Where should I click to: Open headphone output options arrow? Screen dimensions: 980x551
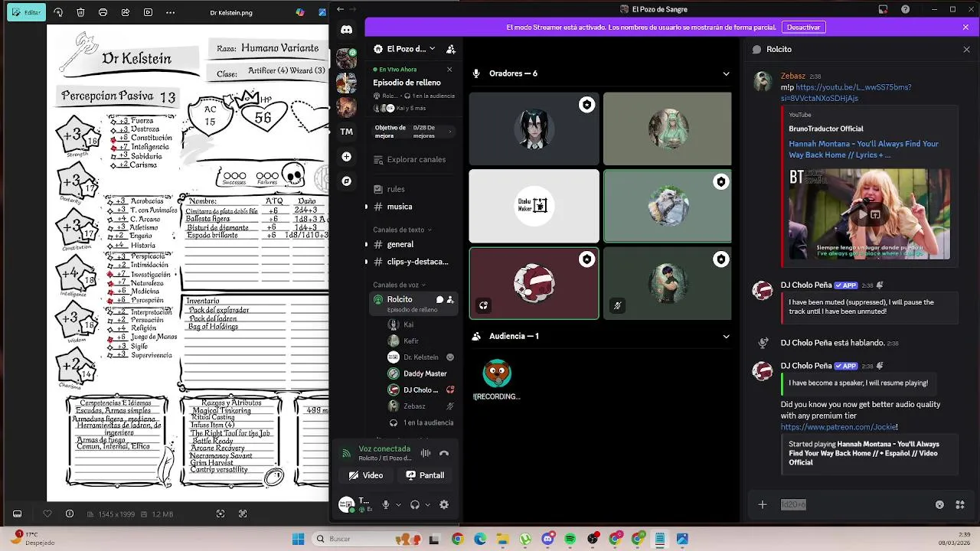(427, 504)
